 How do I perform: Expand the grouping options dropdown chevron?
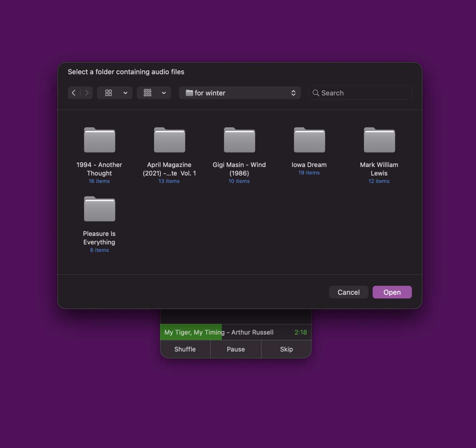pyautogui.click(x=164, y=93)
